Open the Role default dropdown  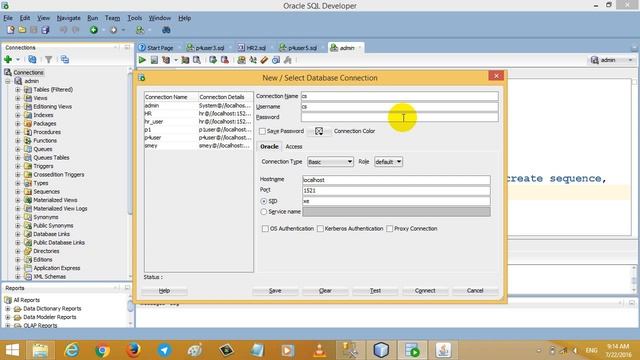388,162
